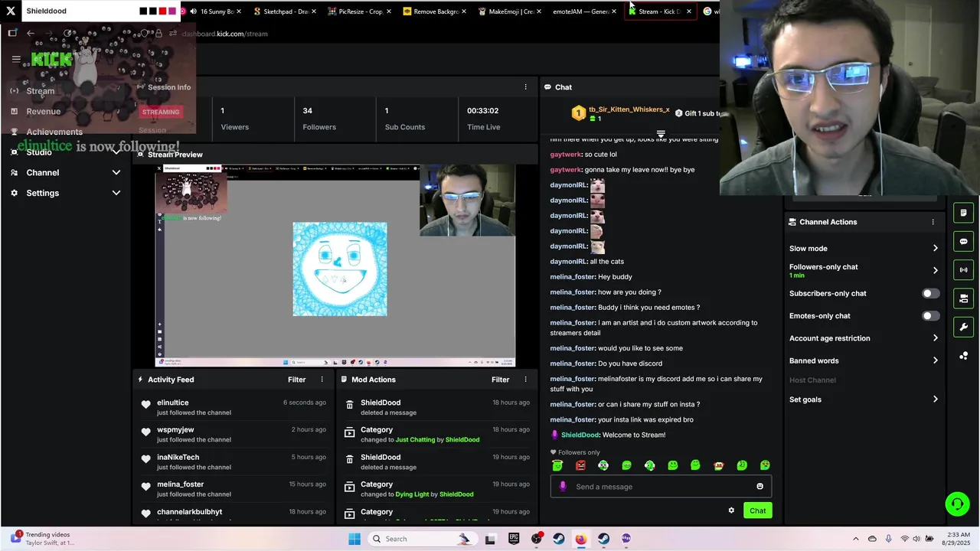Open the clock showing 2:33 AM
980x551 pixels.
pyautogui.click(x=956, y=539)
